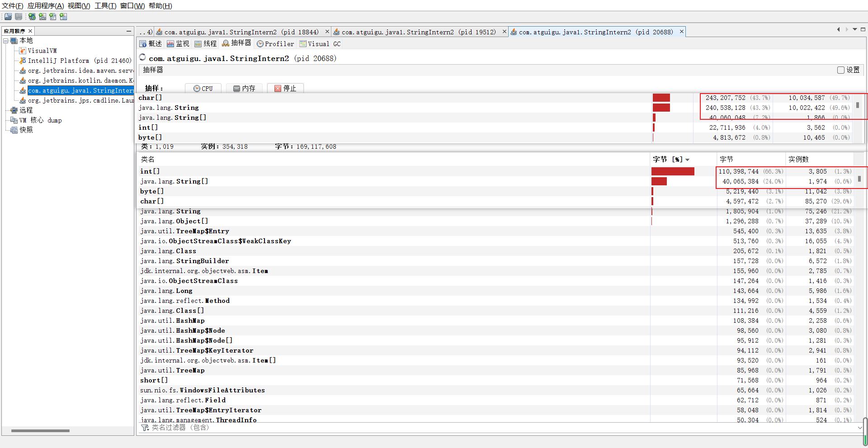Click the disabled Save toolbar icon
Viewport: 868px width, 448px height.
pyautogui.click(x=19, y=17)
